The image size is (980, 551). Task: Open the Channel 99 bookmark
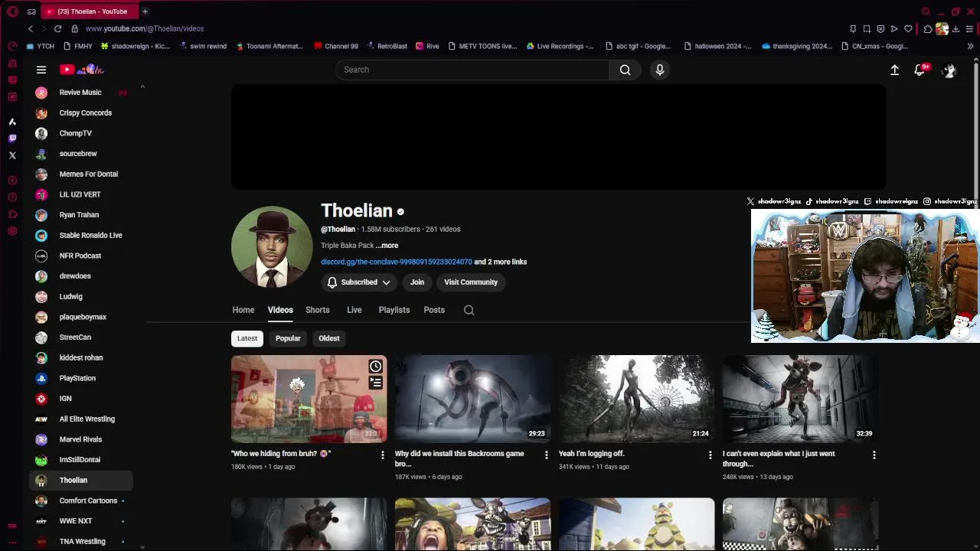tap(335, 46)
